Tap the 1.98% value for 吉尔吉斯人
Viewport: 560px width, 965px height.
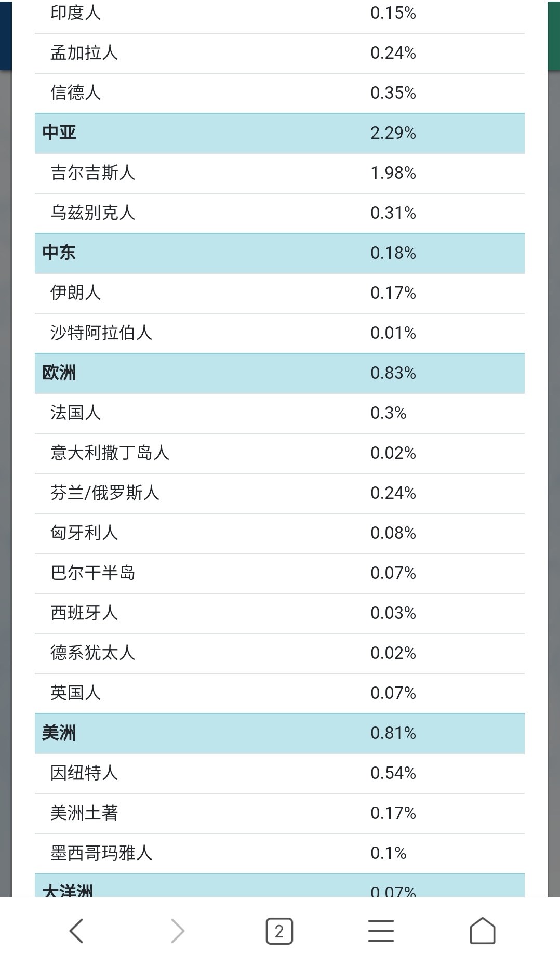tap(393, 173)
